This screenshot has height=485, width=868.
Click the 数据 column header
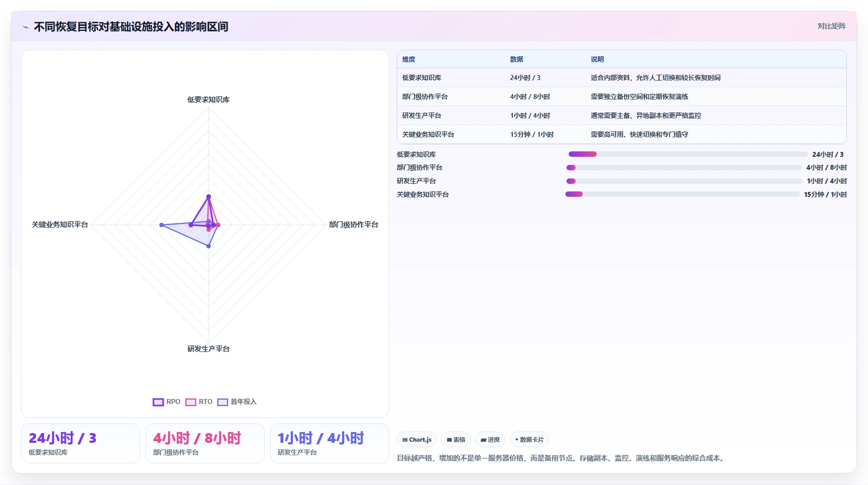click(517, 59)
